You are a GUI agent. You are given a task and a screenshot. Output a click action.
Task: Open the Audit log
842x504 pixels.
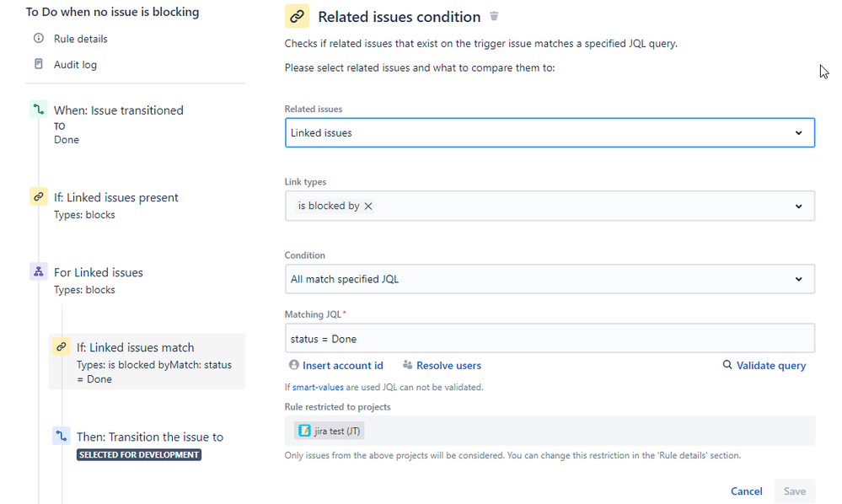point(75,64)
